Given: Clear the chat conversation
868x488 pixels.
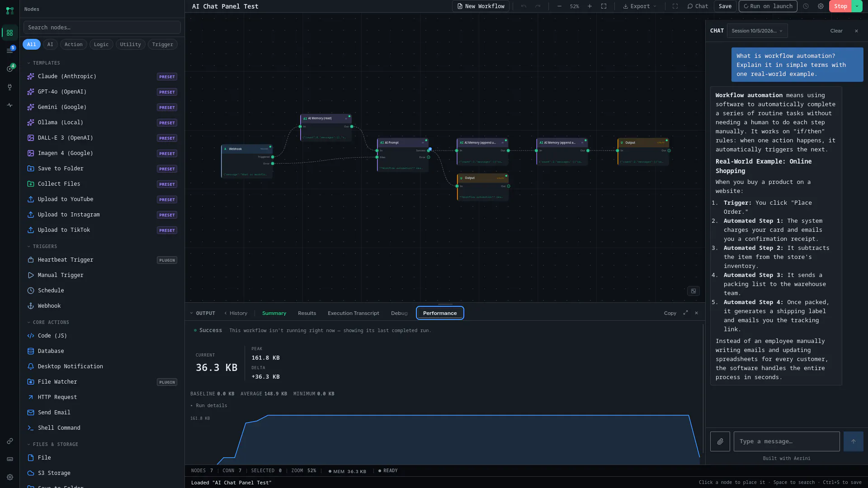Looking at the screenshot, I should point(836,31).
